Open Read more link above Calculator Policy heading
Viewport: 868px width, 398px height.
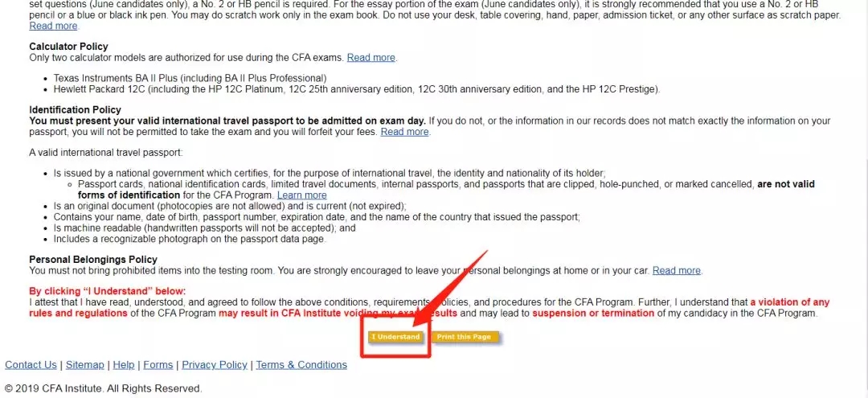click(53, 26)
